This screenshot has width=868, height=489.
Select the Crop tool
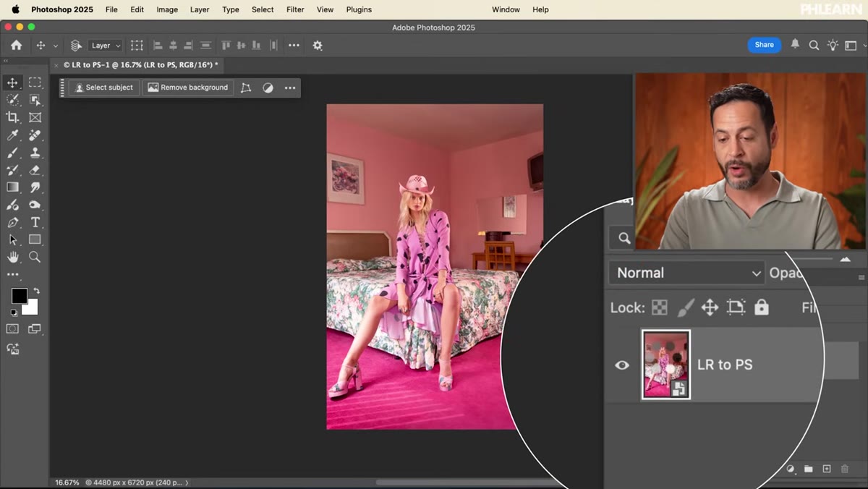pyautogui.click(x=13, y=117)
